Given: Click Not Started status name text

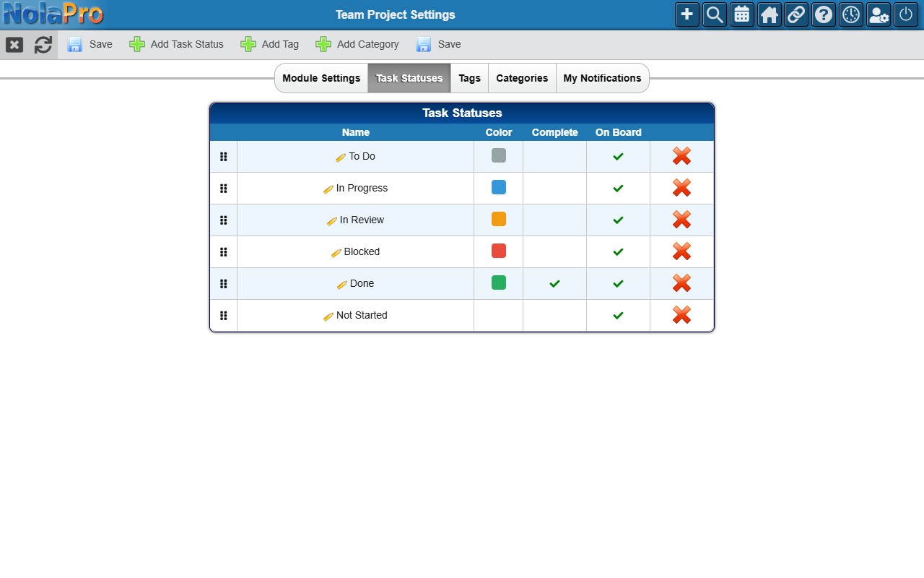Looking at the screenshot, I should [x=362, y=315].
